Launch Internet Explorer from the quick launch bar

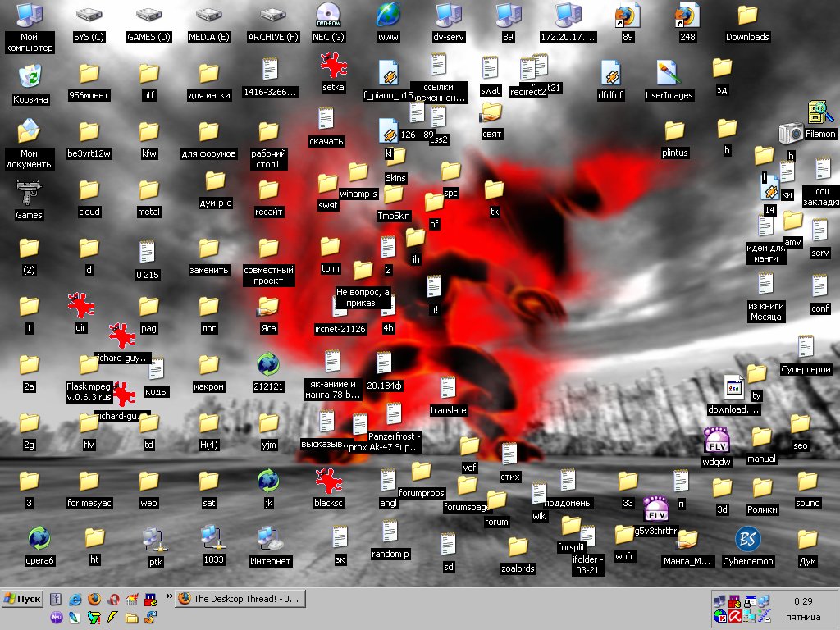click(x=75, y=599)
